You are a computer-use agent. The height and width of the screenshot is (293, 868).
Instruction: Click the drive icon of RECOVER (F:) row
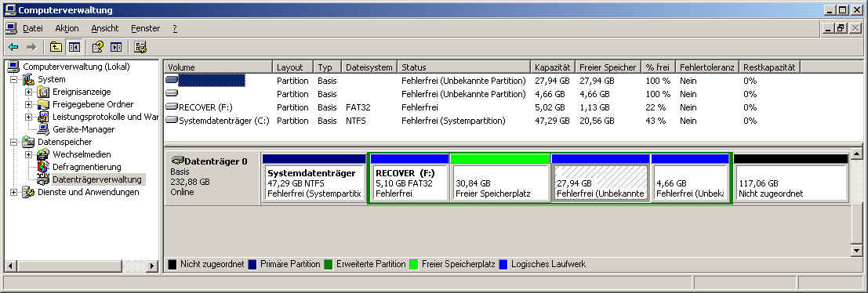click(x=172, y=107)
